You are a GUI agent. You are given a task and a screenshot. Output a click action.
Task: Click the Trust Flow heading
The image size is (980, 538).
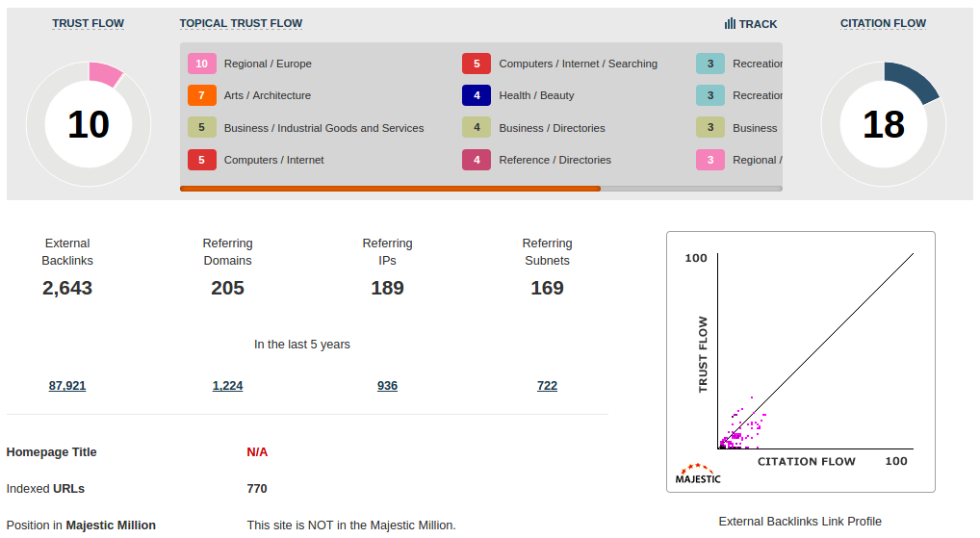[x=88, y=23]
